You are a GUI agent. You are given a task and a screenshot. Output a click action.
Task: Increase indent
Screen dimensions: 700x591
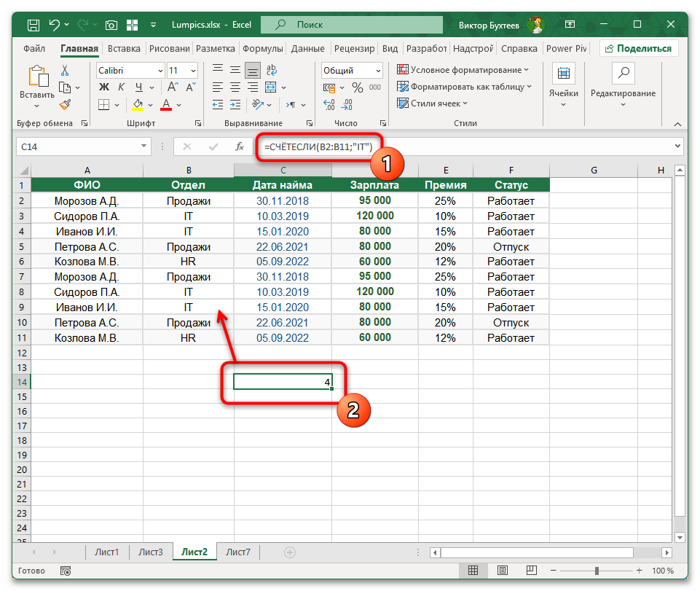[x=235, y=105]
